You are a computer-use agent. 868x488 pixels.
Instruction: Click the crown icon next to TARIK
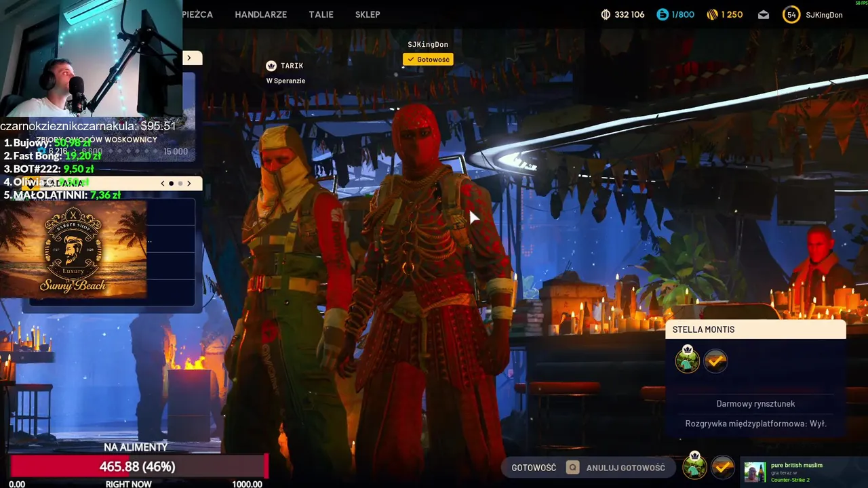pos(271,66)
